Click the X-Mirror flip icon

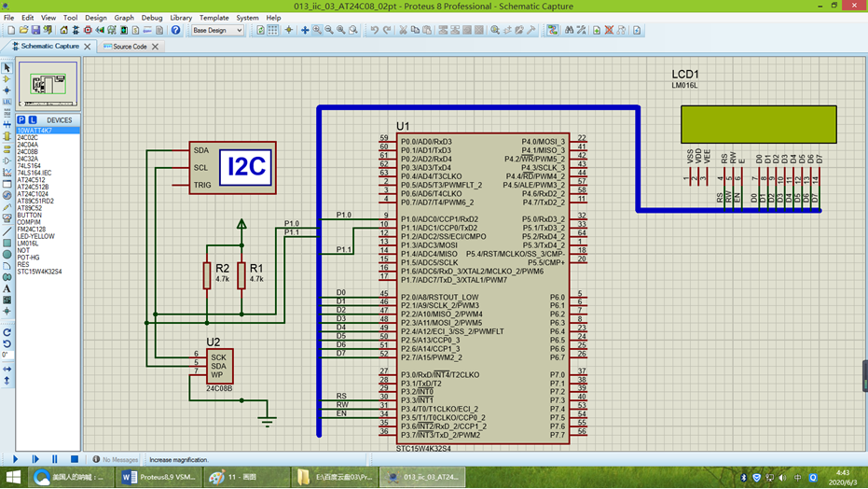pos(7,369)
